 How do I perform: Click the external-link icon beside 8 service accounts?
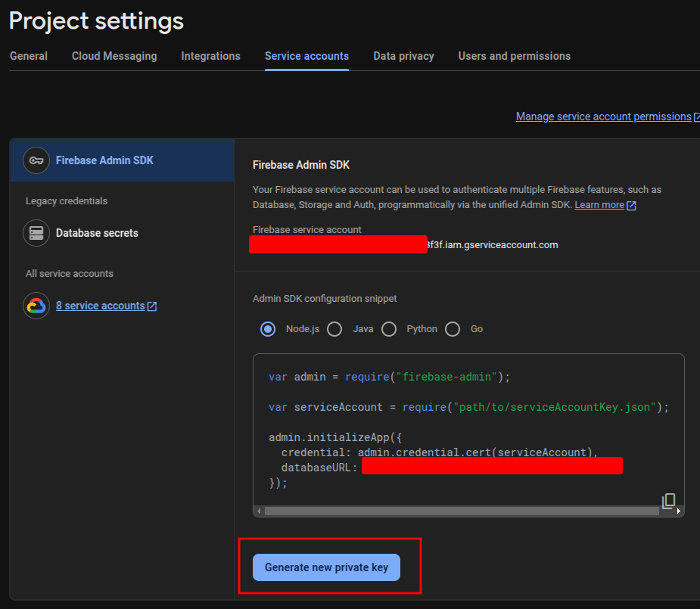[x=152, y=306]
